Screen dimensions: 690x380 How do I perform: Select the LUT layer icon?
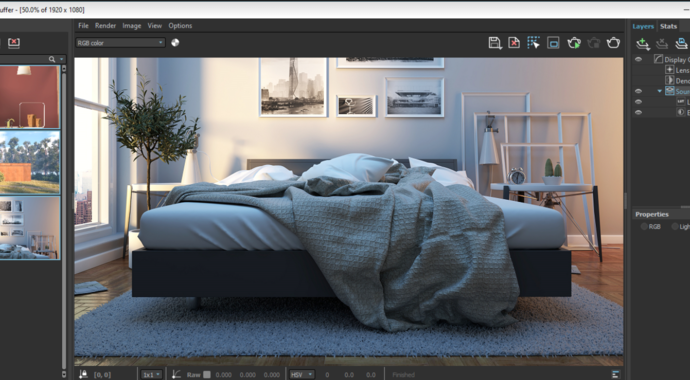point(680,102)
